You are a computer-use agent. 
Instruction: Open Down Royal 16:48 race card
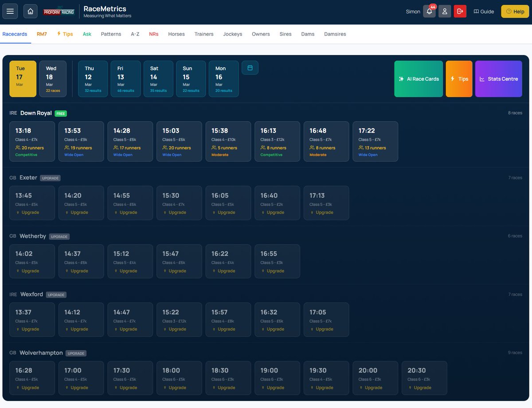tap(326, 141)
